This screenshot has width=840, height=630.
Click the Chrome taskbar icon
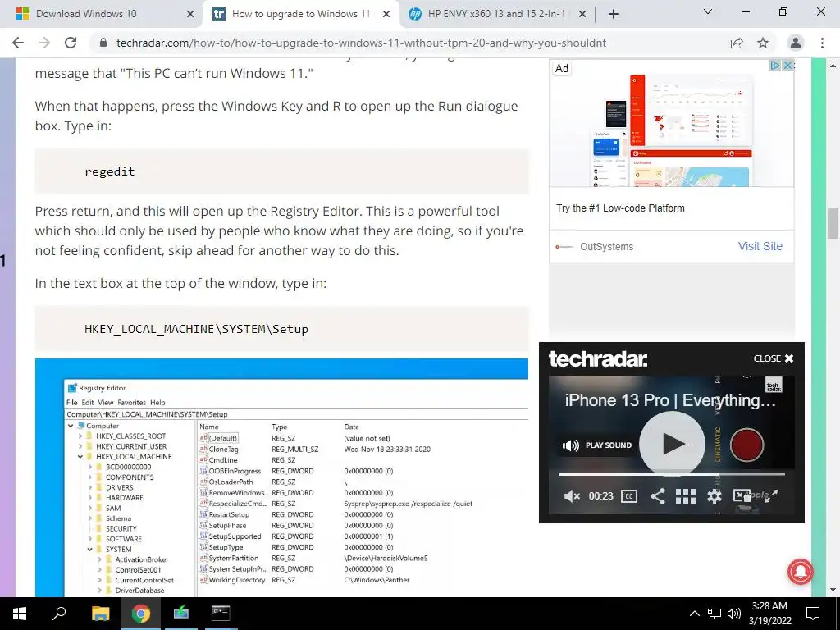click(141, 614)
